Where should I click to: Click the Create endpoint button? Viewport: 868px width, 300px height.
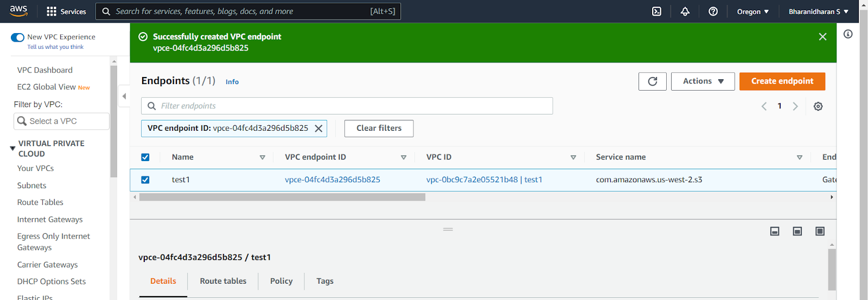click(x=782, y=81)
